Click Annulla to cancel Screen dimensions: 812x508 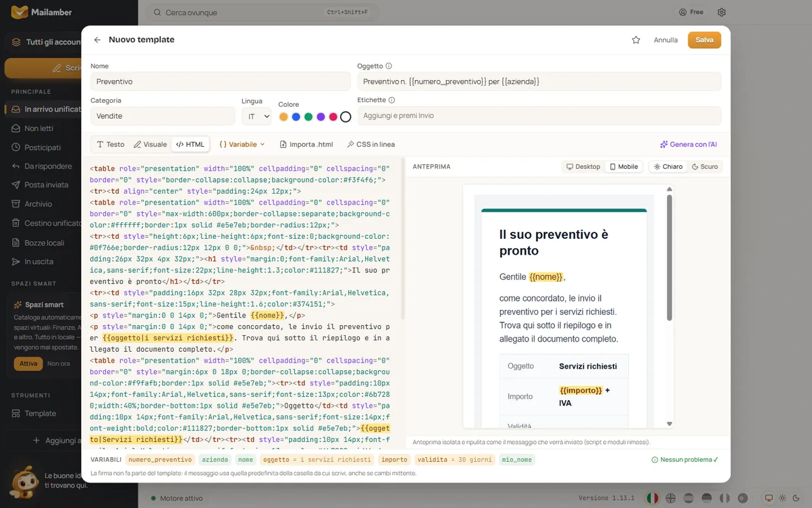[665, 39]
